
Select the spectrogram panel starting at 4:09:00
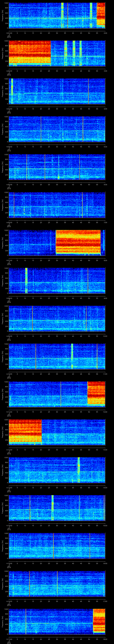57,318
